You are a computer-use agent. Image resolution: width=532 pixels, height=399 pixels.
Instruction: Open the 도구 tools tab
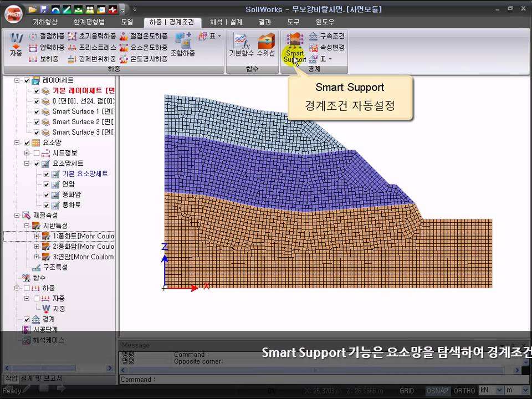(x=294, y=22)
